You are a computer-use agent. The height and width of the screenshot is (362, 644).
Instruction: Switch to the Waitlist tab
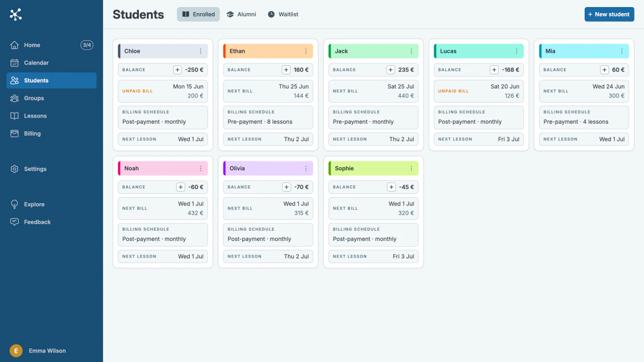283,14
